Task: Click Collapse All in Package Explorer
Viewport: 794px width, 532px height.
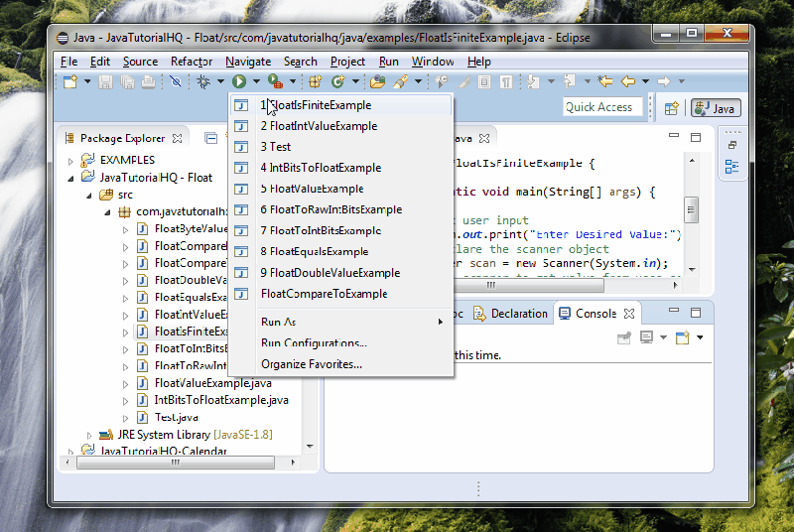Action: tap(211, 138)
